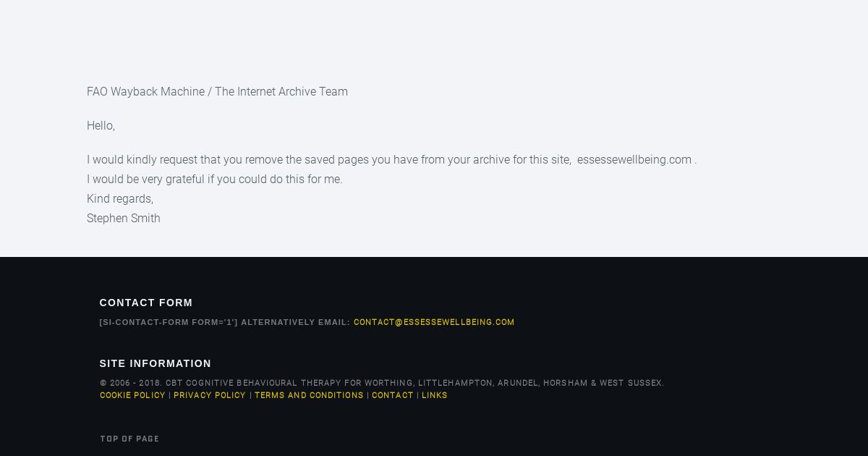Click the Contact footer link

click(393, 395)
